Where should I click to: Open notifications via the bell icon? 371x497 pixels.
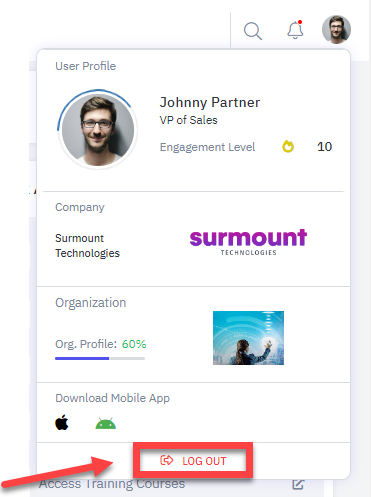295,30
